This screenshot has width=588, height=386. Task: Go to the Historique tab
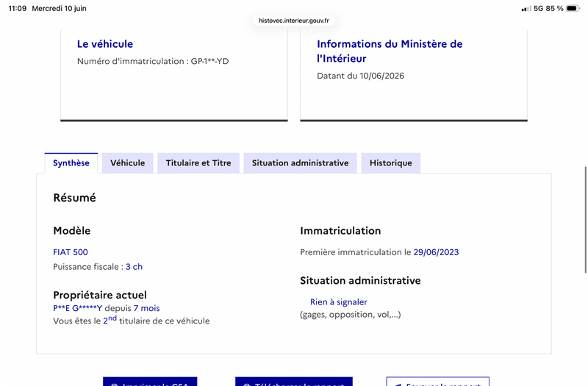coord(391,162)
